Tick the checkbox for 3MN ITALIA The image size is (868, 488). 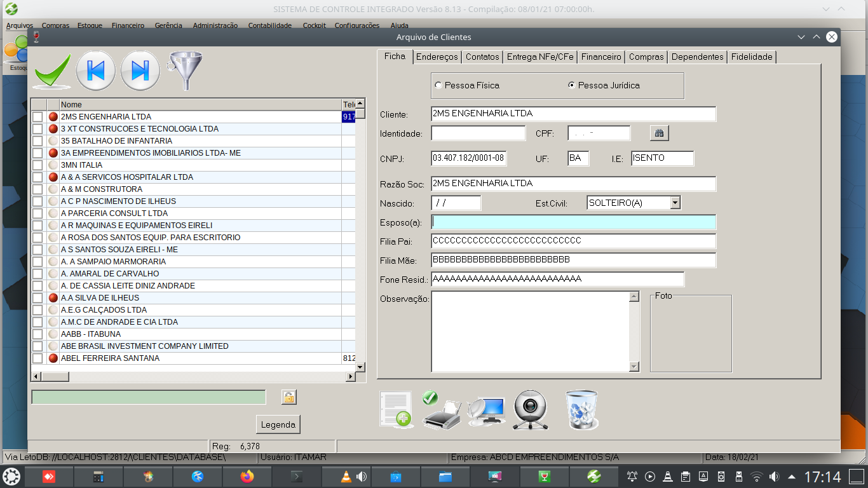click(x=37, y=165)
